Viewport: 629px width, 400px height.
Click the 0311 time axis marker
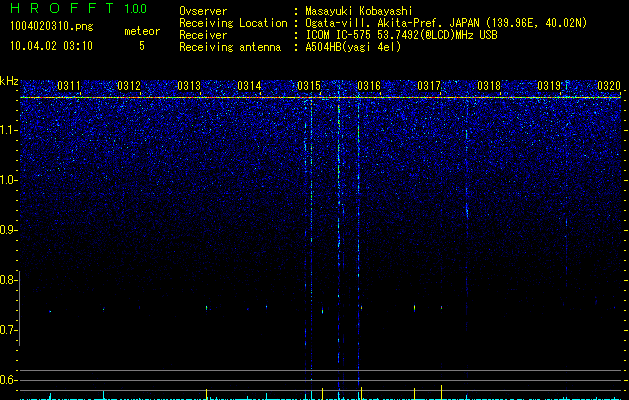(69, 86)
